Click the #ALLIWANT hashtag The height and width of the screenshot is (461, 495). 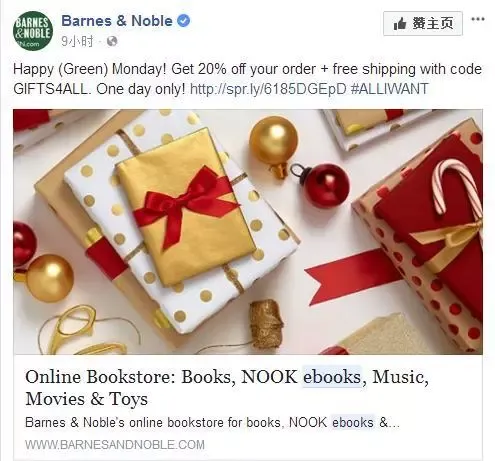(389, 89)
